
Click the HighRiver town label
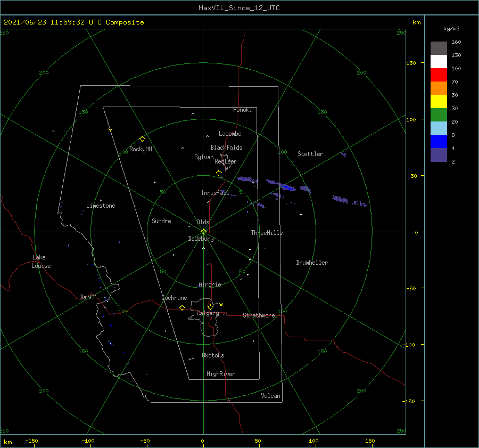point(221,374)
